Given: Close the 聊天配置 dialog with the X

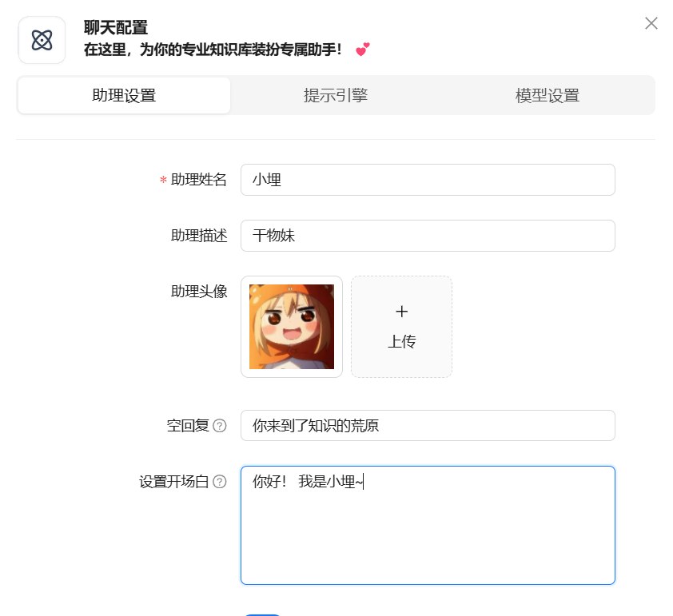Looking at the screenshot, I should click(x=651, y=23).
